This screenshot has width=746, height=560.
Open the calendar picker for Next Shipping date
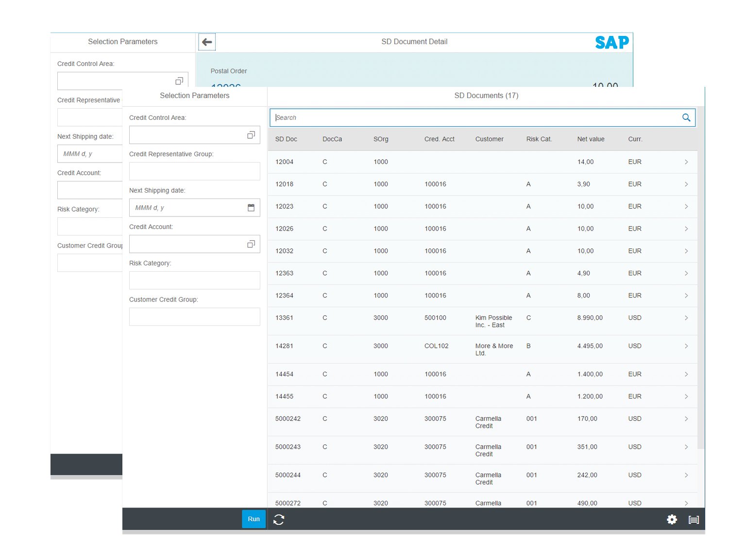click(x=251, y=208)
